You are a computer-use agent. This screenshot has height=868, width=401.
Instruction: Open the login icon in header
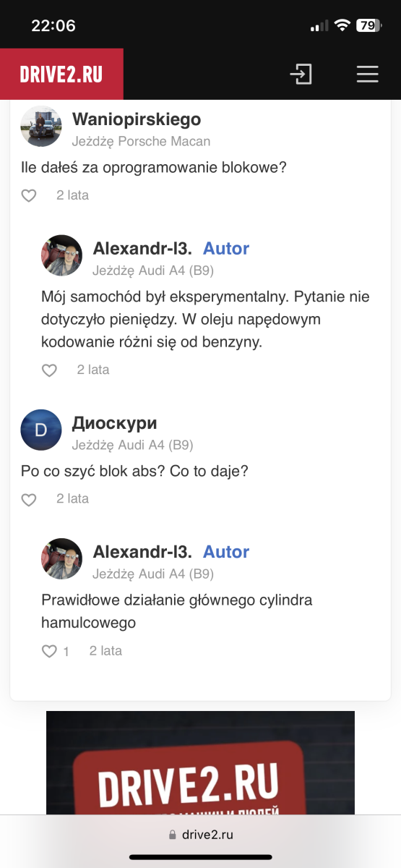click(x=301, y=75)
